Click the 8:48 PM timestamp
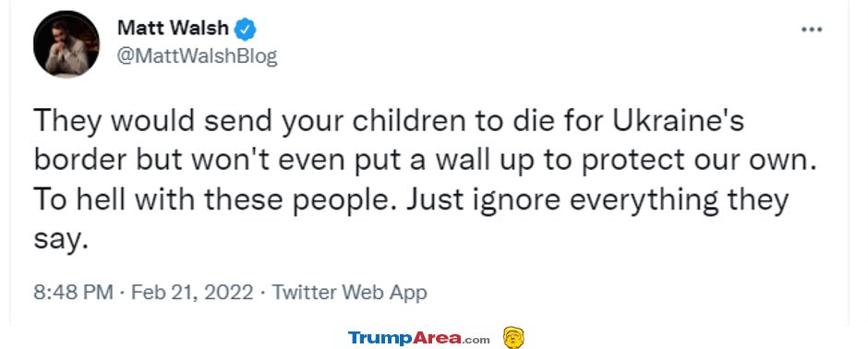The image size is (868, 349). tap(73, 292)
